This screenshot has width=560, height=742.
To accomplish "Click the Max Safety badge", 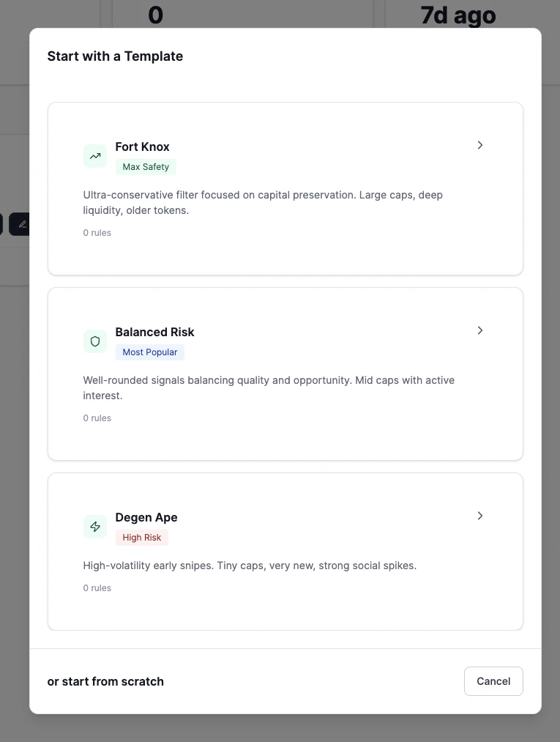I will 146,167.
